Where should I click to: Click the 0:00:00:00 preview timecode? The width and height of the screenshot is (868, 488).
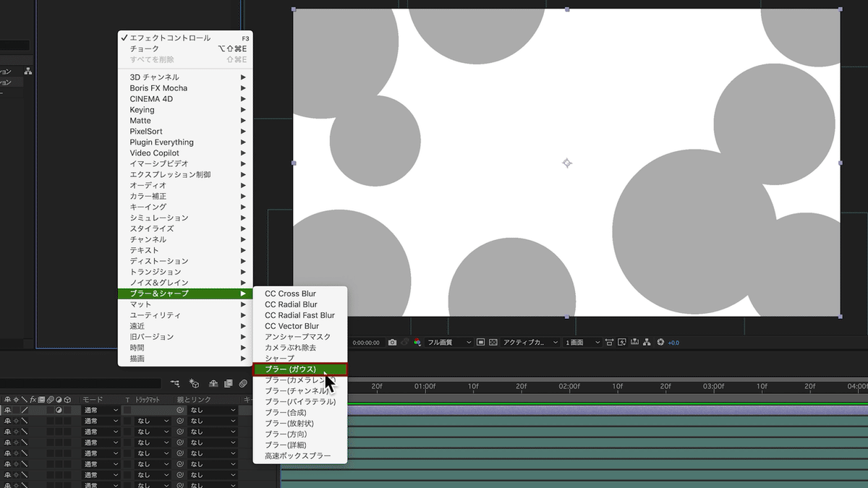click(366, 343)
